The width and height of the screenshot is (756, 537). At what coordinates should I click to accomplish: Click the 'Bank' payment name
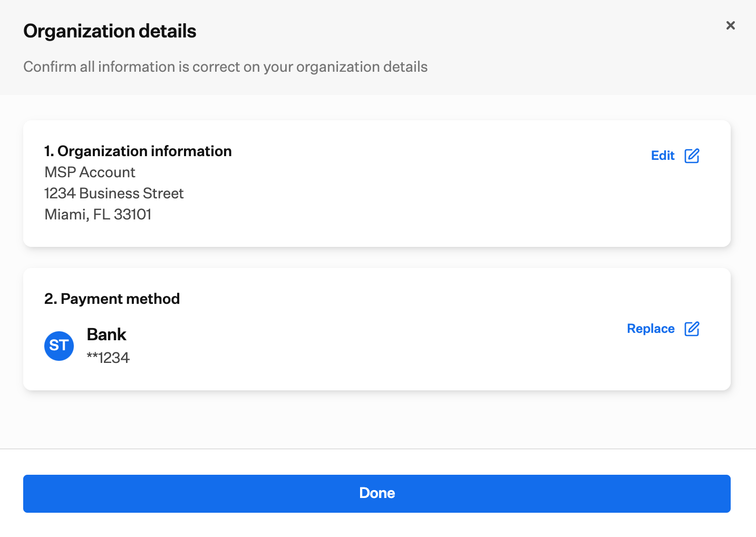[x=106, y=334]
